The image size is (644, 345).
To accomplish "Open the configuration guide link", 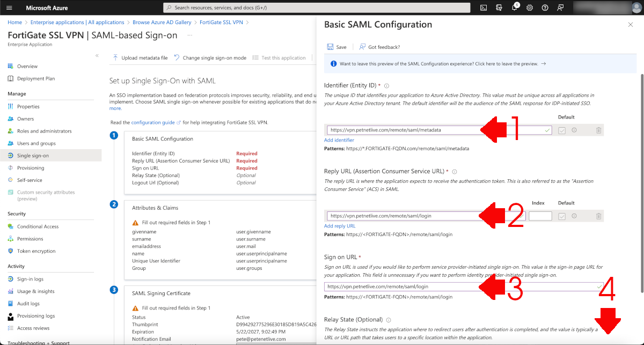I will pos(152,122).
